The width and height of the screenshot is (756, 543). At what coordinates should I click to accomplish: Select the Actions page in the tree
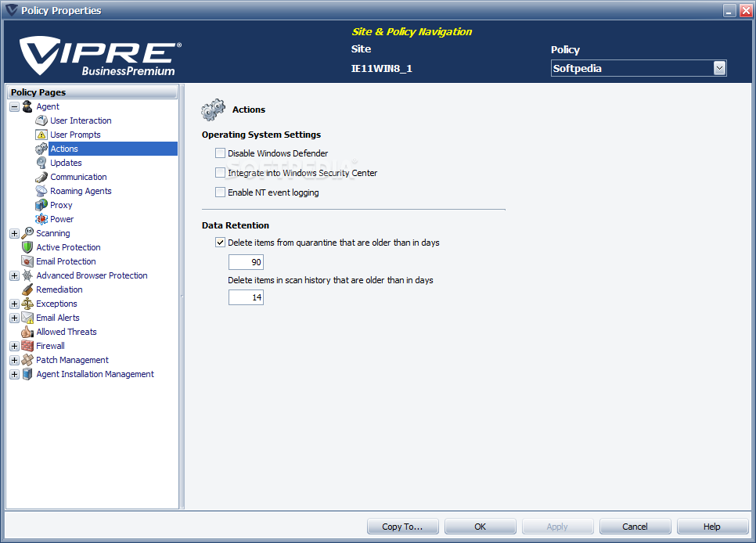pyautogui.click(x=113, y=149)
